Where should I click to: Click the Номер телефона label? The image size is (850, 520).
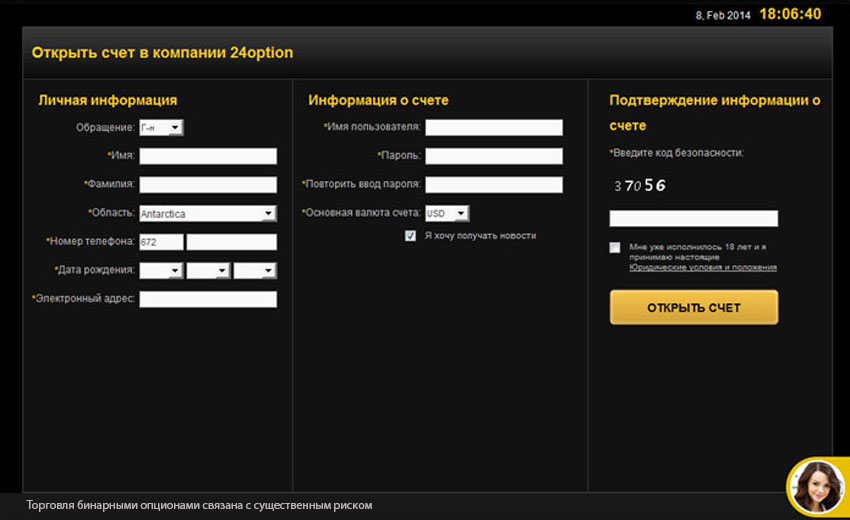pyautogui.click(x=91, y=241)
